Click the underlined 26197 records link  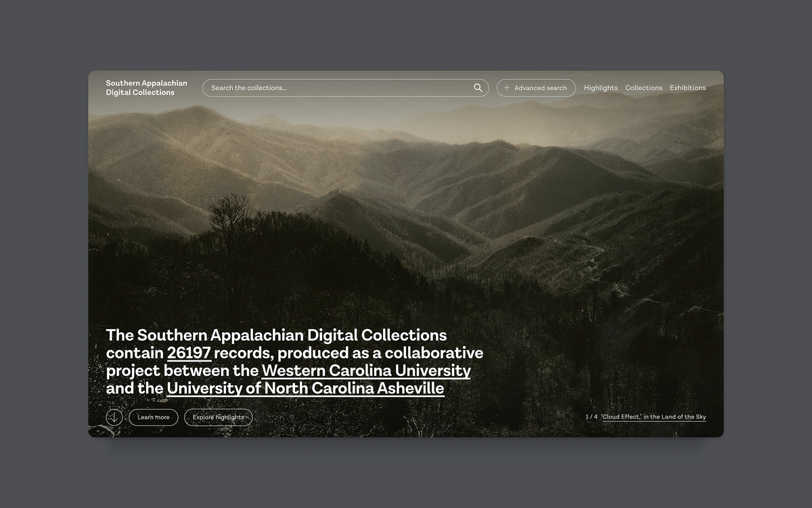(189, 353)
